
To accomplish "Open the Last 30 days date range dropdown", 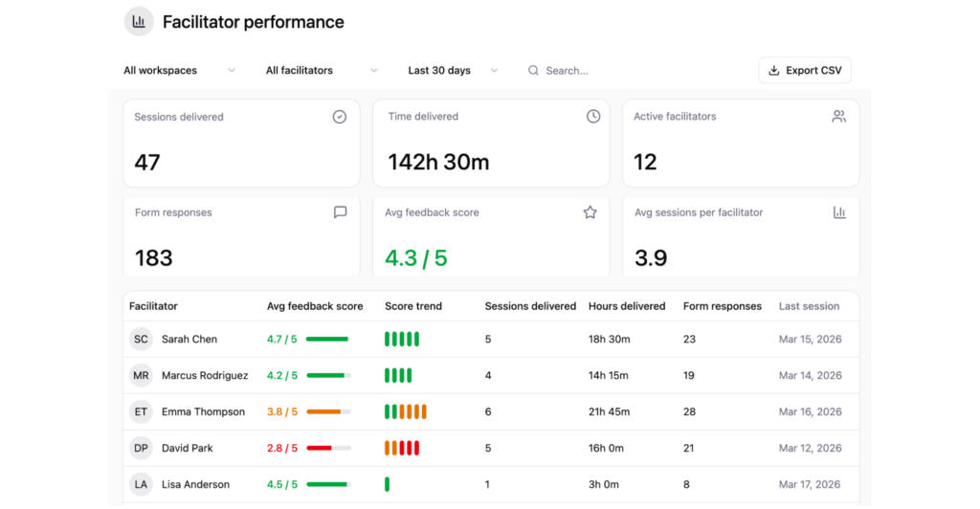I will 453,71.
